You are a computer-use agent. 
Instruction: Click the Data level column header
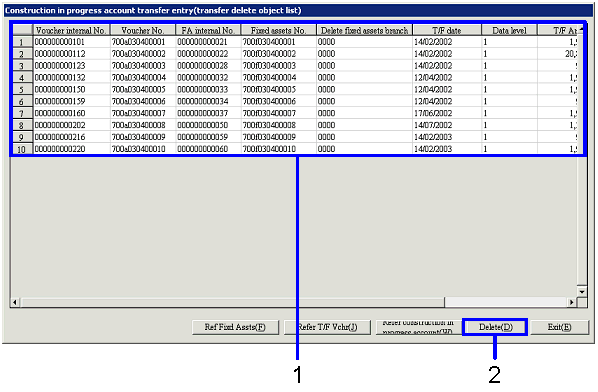tap(510, 30)
